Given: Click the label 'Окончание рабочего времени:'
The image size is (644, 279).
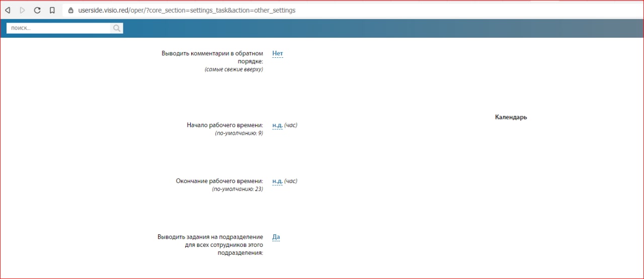Looking at the screenshot, I should [219, 181].
